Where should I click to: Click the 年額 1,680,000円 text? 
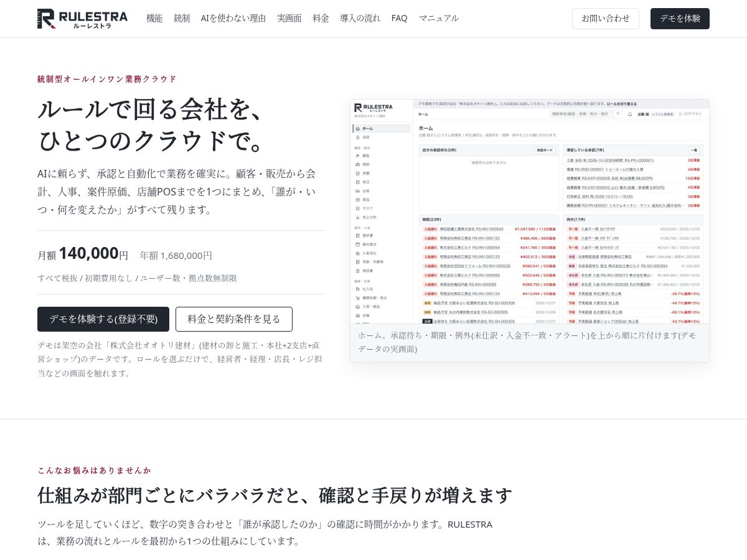point(176,255)
